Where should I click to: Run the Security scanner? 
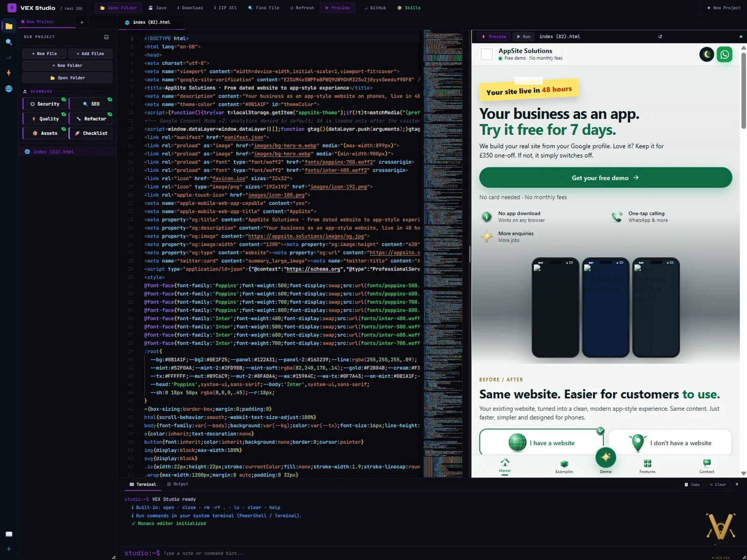(44, 104)
